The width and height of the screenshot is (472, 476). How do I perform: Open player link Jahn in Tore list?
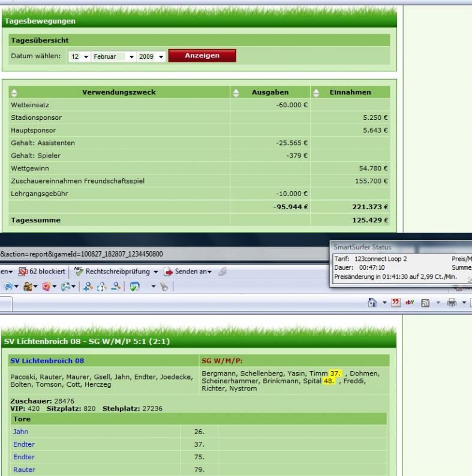point(20,432)
